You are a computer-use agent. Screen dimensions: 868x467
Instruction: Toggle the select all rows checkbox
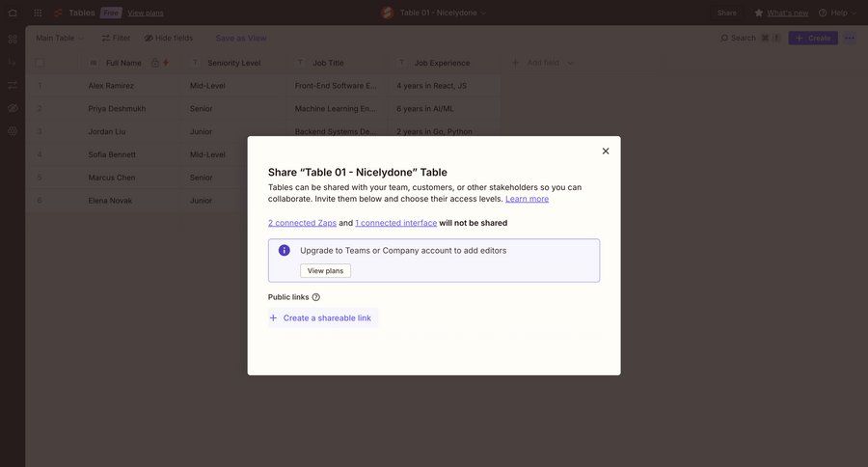40,63
